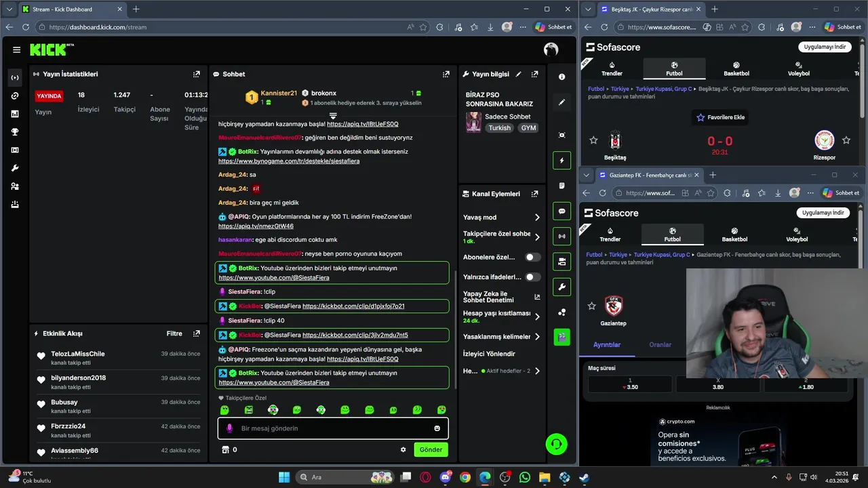868x488 pixels.
Task: Collapse pinned leaderboard in chat
Action: click(x=332, y=116)
